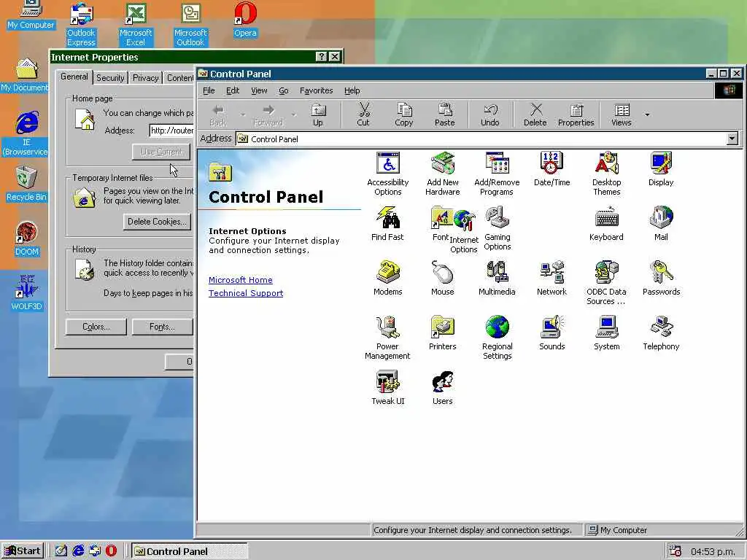Launch Internet Explorer from quick launch
The height and width of the screenshot is (560, 747).
pos(78,551)
